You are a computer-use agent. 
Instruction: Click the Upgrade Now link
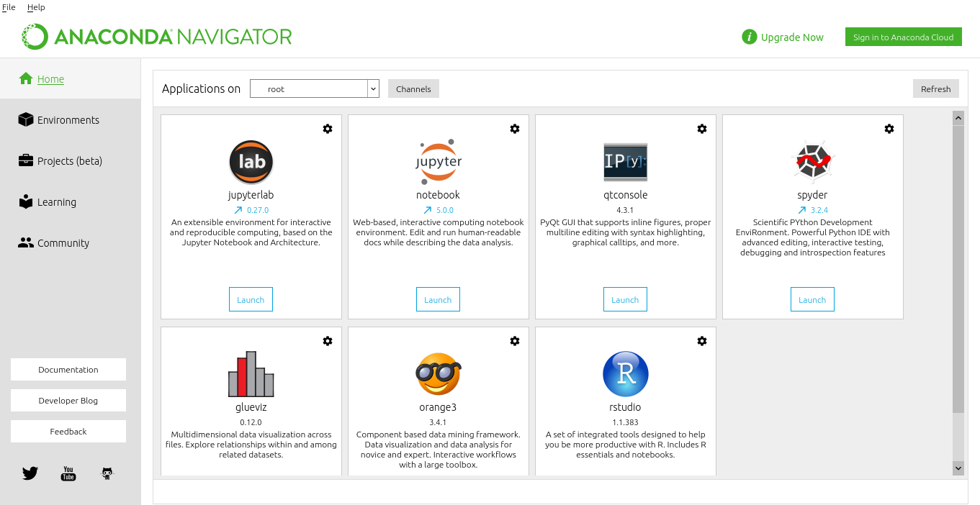792,37
